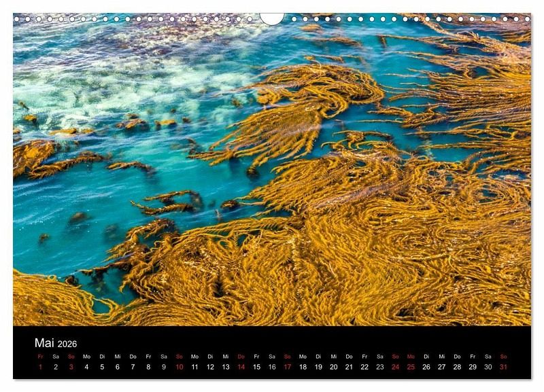Select day number 12
The width and height of the screenshot is (544, 392).
pyautogui.click(x=210, y=367)
